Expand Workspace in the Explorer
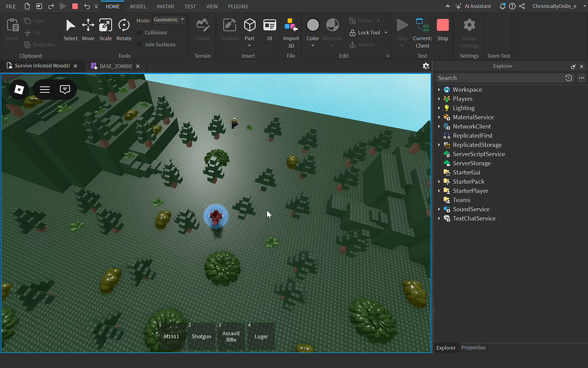This screenshot has height=368, width=588. (x=439, y=89)
